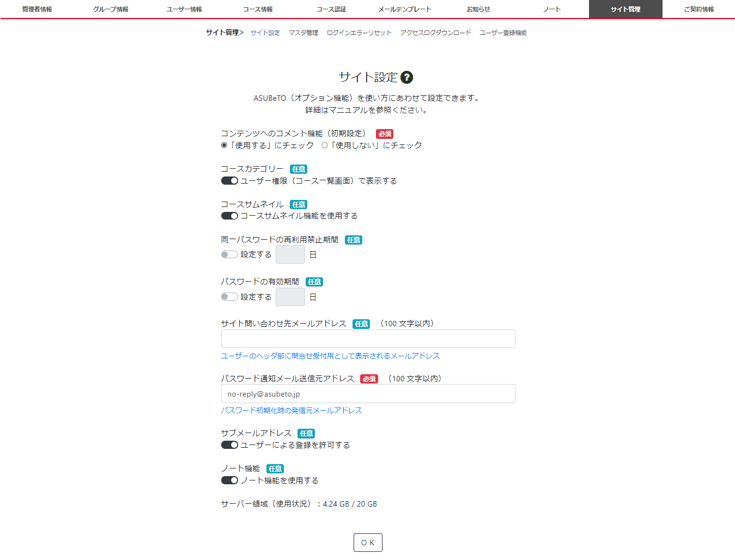Click password validity days field
The height and width of the screenshot is (560, 735).
(290, 297)
